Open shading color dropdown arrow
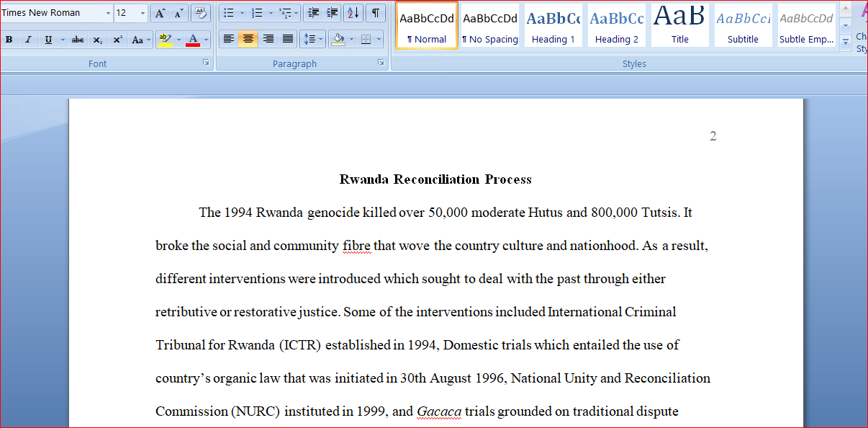This screenshot has height=428, width=868. [x=351, y=39]
